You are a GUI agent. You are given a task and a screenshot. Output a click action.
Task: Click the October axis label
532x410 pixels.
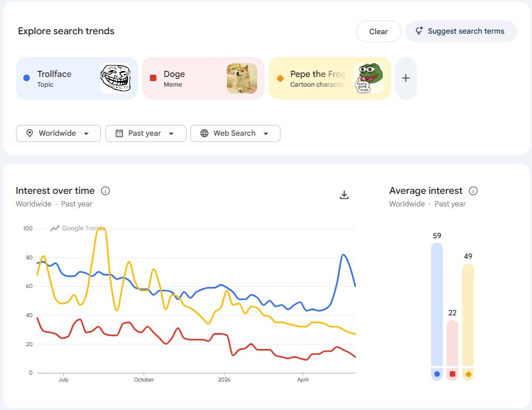pyautogui.click(x=144, y=379)
